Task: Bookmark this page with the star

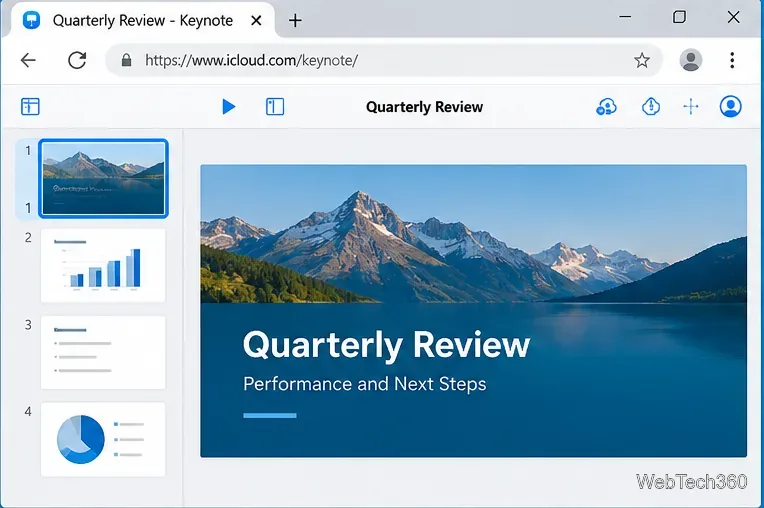Action: pos(642,60)
